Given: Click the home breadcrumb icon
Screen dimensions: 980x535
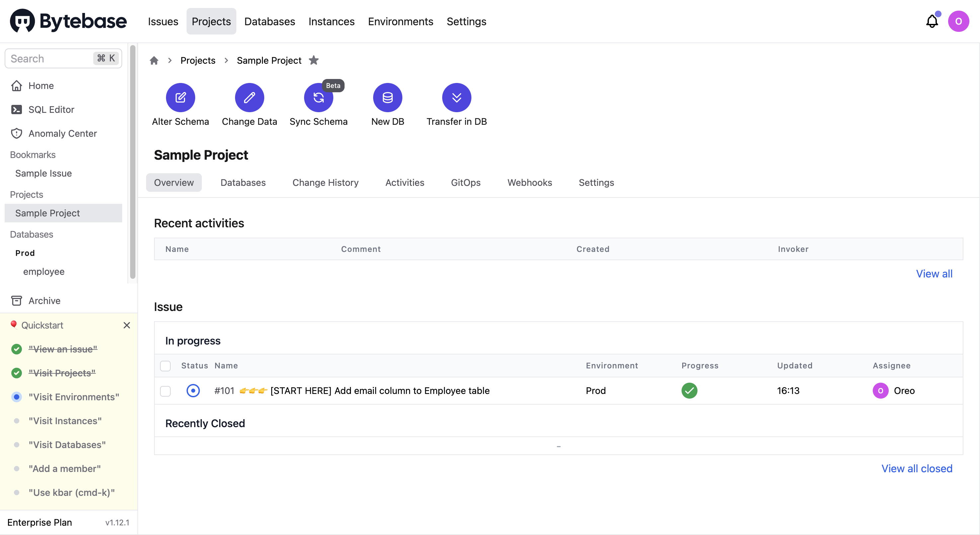Looking at the screenshot, I should pos(154,60).
